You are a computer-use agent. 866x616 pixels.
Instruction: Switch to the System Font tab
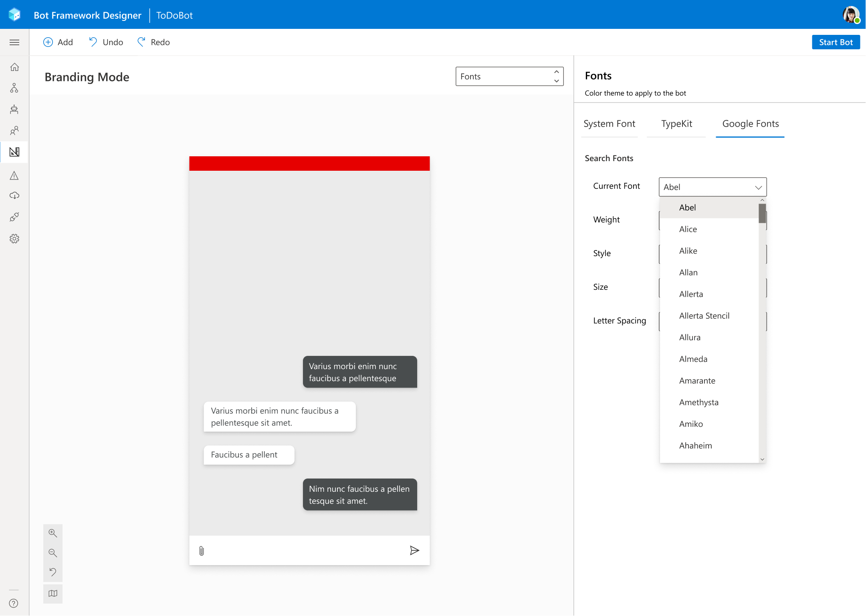(x=609, y=124)
